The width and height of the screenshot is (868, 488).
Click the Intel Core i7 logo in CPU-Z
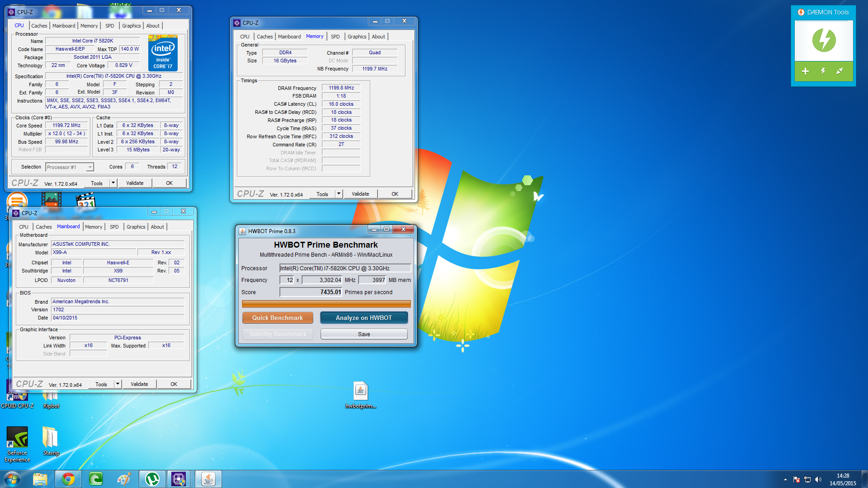(163, 53)
